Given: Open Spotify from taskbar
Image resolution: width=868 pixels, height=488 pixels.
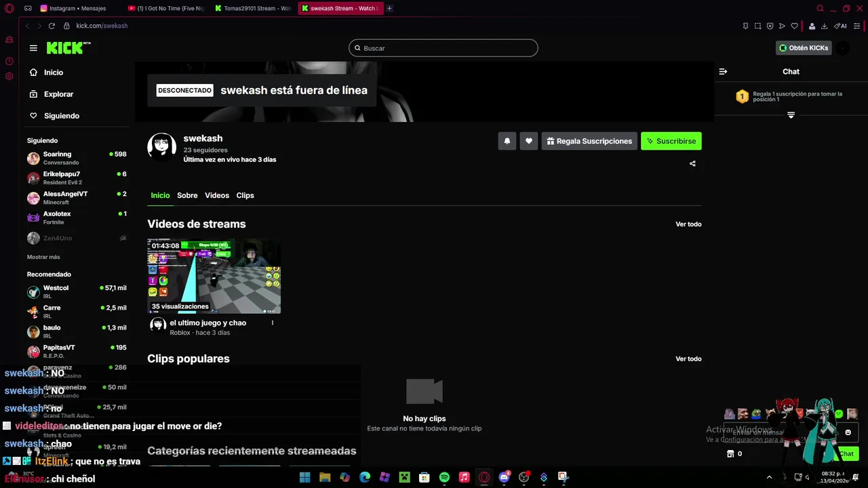Looking at the screenshot, I should pyautogui.click(x=444, y=477).
